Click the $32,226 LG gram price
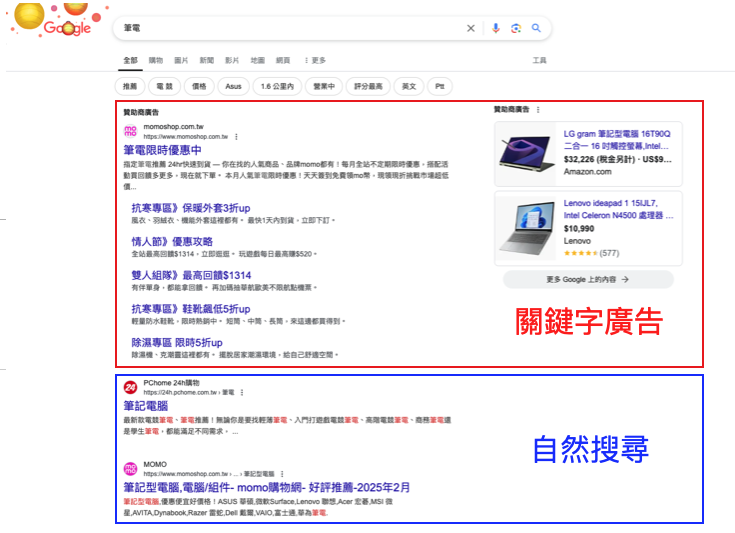735x533 pixels. click(x=618, y=159)
